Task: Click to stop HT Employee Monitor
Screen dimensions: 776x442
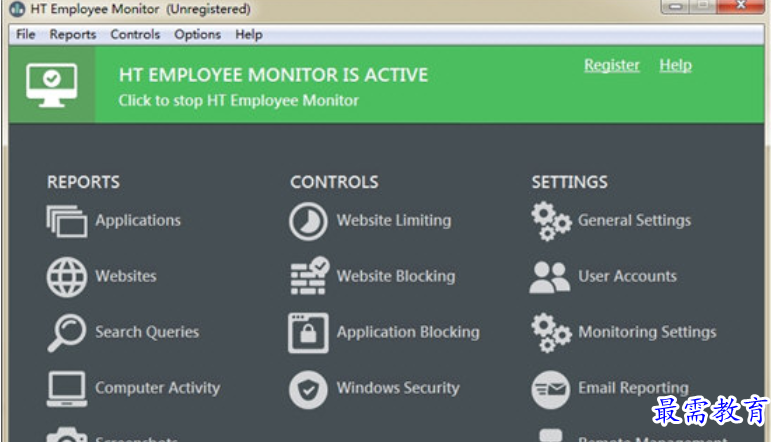Action: (239, 100)
